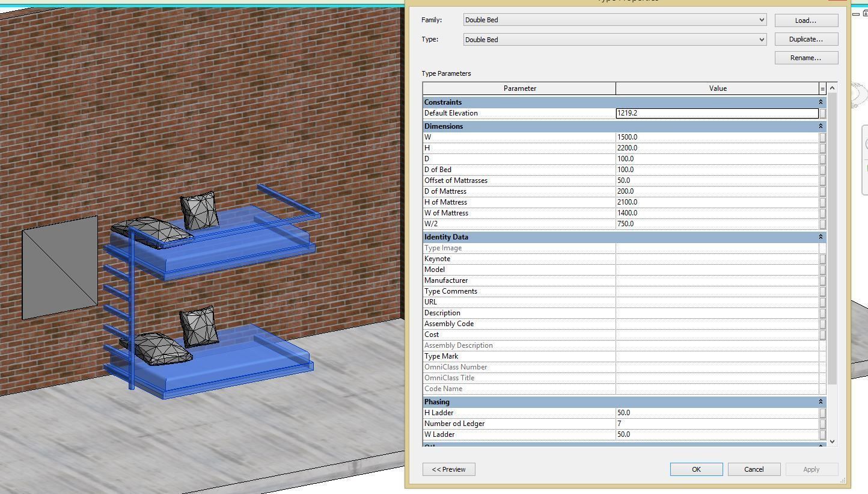Apply the type parameter changes
The image size is (868, 494).
(x=811, y=469)
